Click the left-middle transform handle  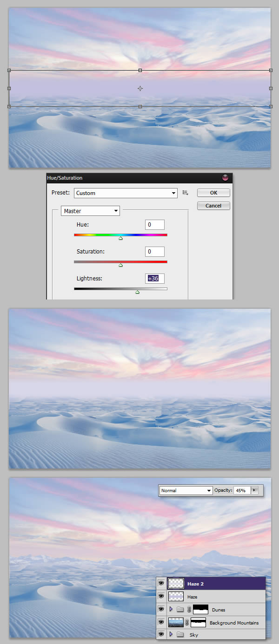(9, 88)
